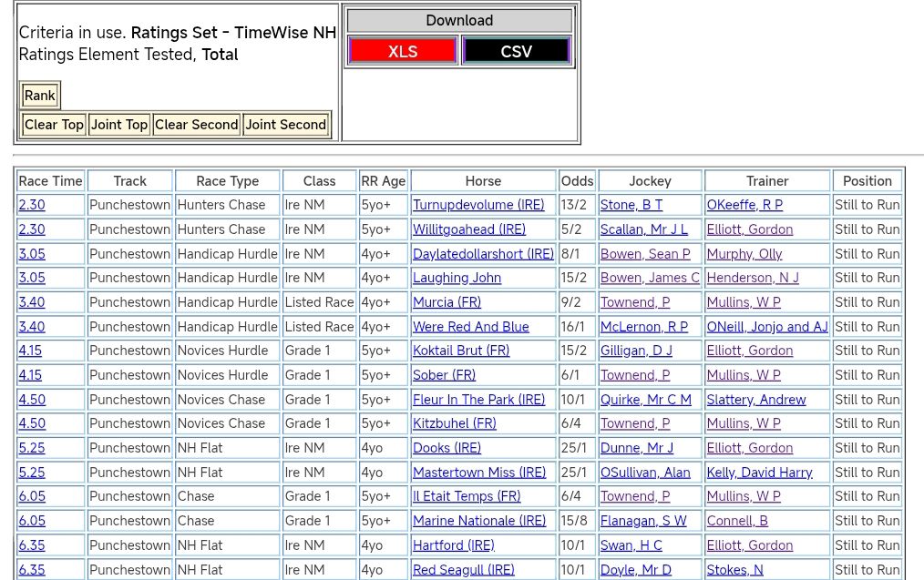The image size is (924, 580).
Task: Open horse Koktail Brut (FR) link
Action: point(460,351)
